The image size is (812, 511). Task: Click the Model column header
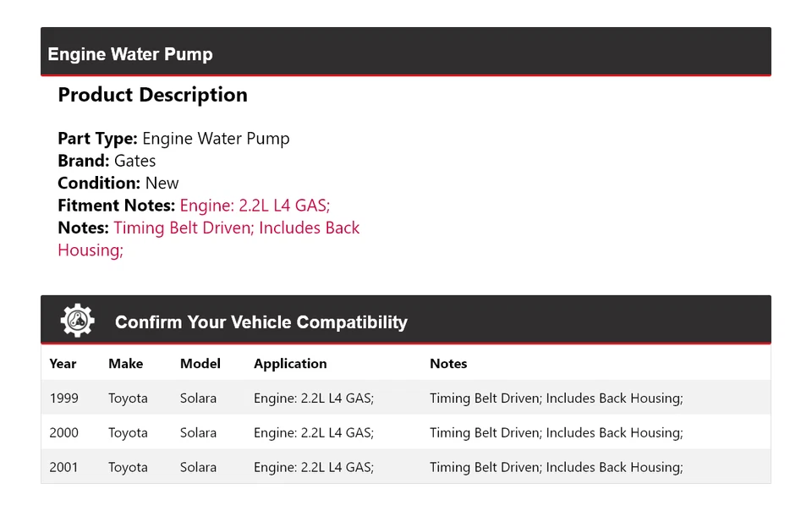pyautogui.click(x=200, y=364)
